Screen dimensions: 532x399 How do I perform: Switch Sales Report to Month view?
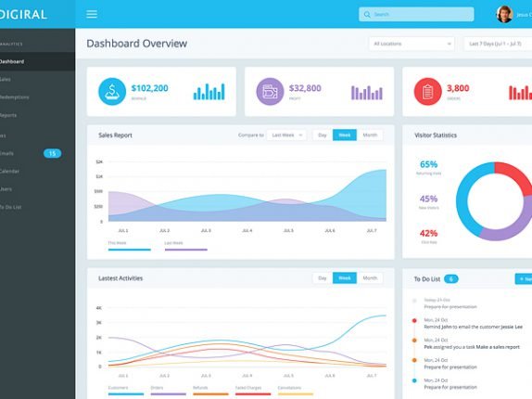370,135
